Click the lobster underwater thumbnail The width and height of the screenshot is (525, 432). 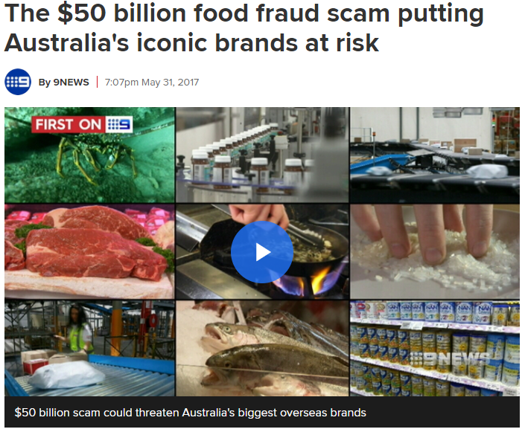click(x=89, y=155)
